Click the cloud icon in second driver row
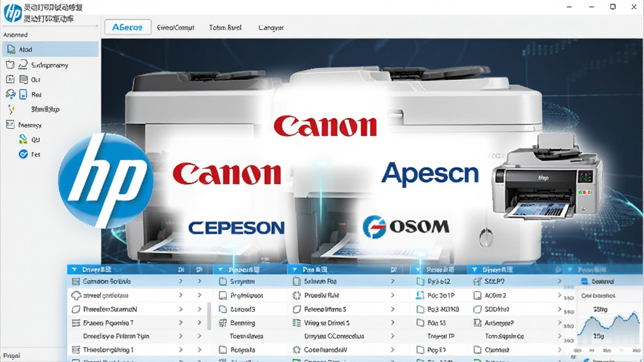This screenshot has height=362, width=644. pyautogui.click(x=76, y=295)
